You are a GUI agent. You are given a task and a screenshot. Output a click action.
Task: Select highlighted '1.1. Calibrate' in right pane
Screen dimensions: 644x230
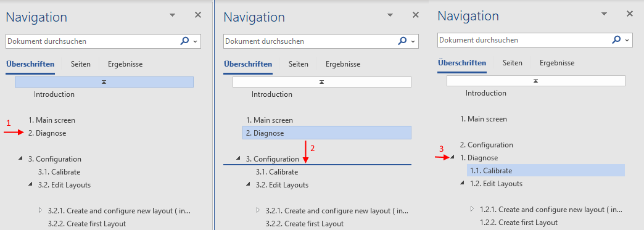546,170
